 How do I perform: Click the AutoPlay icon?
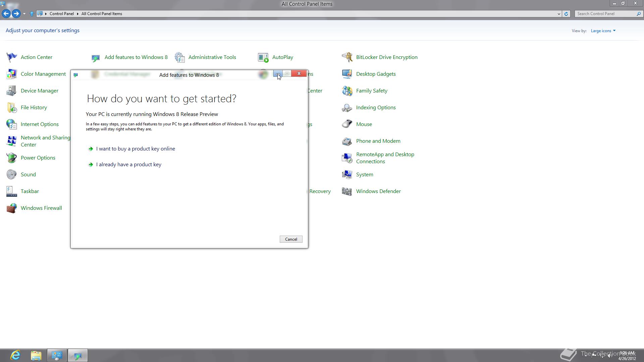click(263, 57)
